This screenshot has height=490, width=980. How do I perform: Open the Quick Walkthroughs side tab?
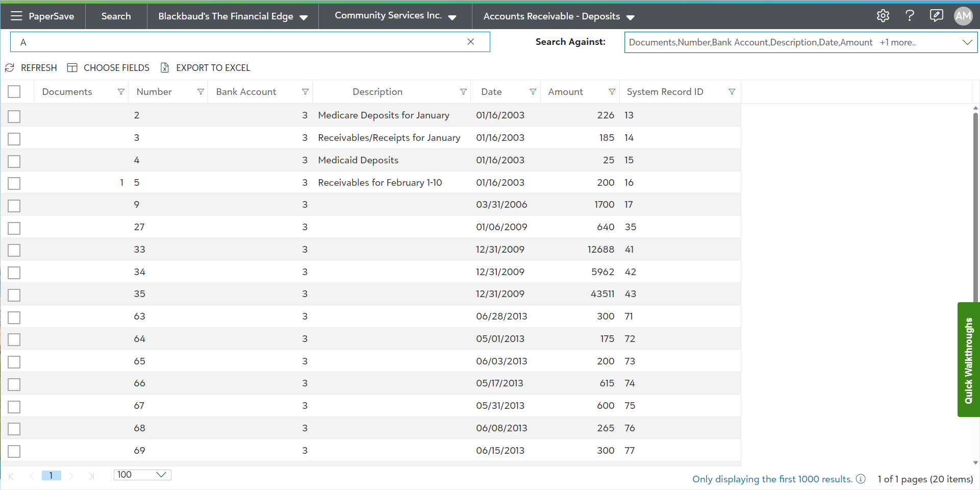968,360
